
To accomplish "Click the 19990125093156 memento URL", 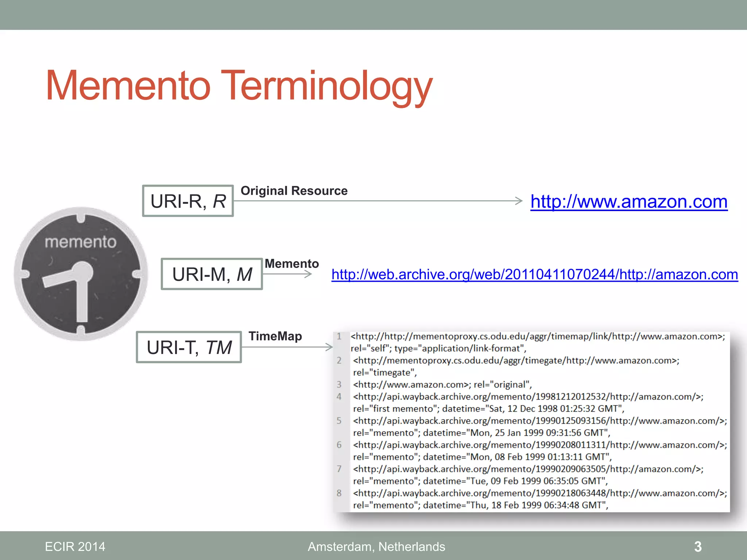I will (x=540, y=420).
